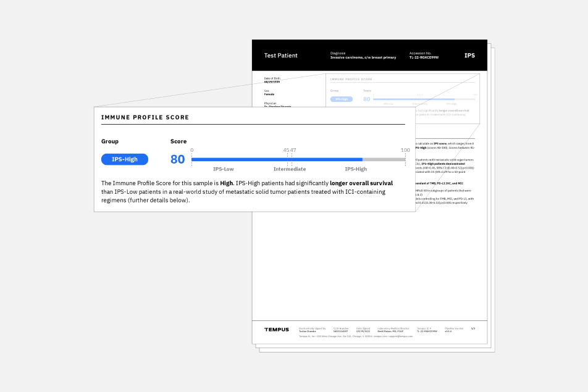Image resolution: width=588 pixels, height=392 pixels.
Task: Click the faded score 80 on the report page
Action: [x=366, y=99]
